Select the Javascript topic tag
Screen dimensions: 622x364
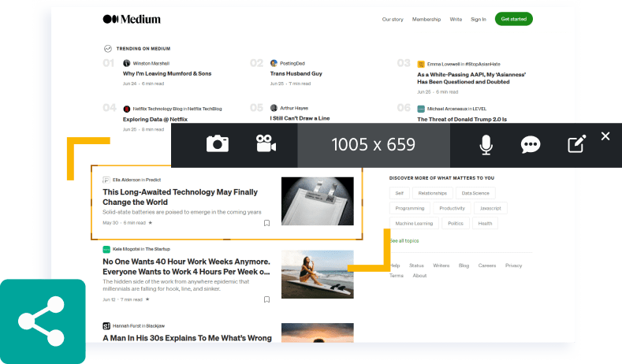(490, 208)
